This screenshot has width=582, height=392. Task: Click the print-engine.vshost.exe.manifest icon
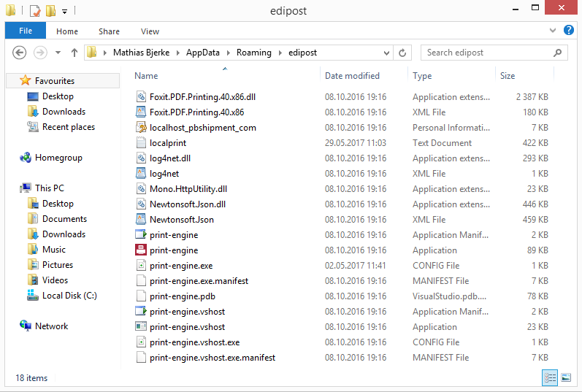click(141, 358)
